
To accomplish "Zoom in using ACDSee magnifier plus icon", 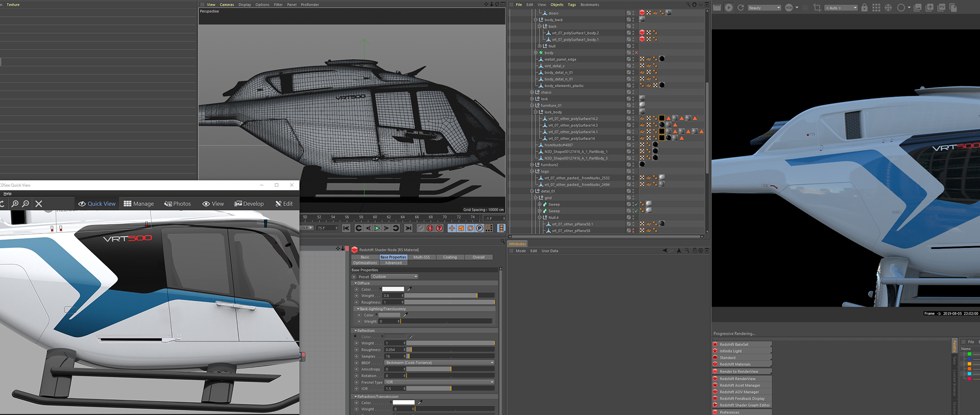I will point(15,204).
